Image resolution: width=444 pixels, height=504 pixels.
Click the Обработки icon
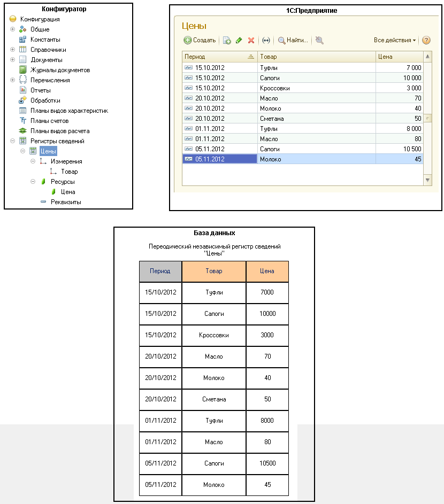[x=22, y=100]
